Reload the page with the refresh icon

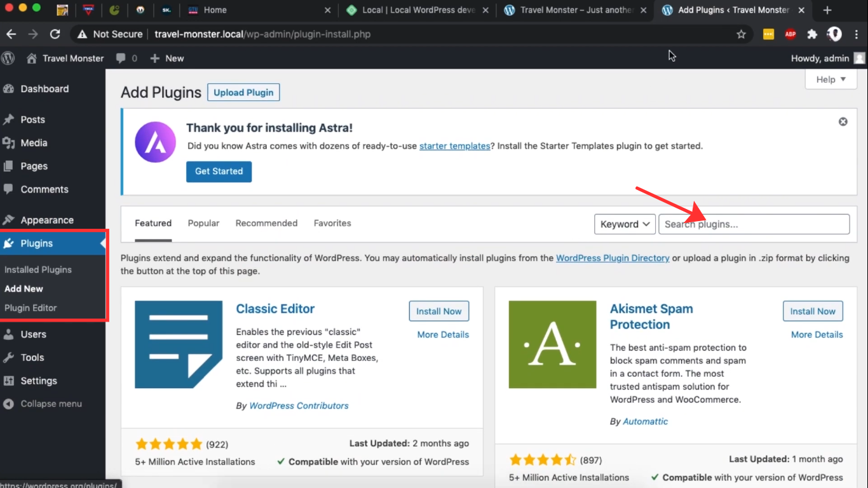point(55,34)
